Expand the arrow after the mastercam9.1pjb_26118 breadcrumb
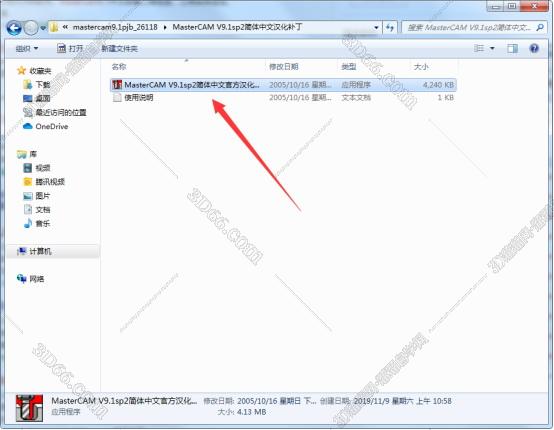Image resolution: width=554 pixels, height=430 pixels. [165, 27]
